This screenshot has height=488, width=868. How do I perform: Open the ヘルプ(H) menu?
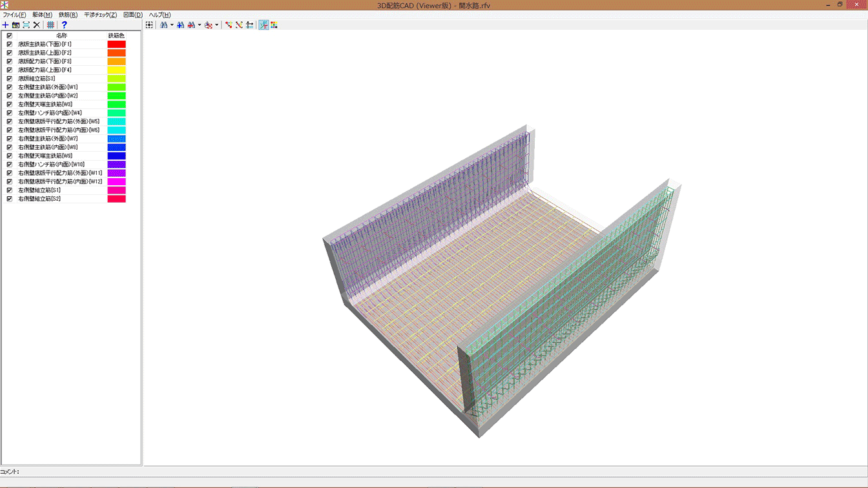coord(160,15)
